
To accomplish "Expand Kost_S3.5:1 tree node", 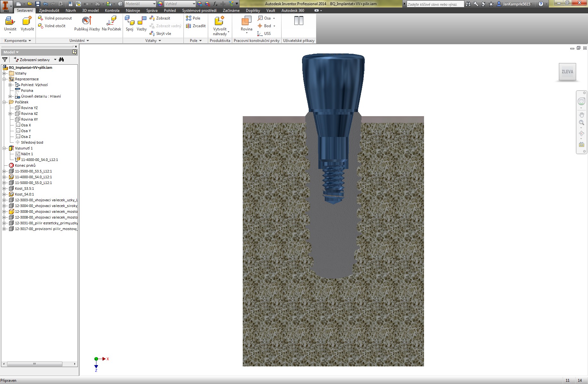I will point(4,188).
